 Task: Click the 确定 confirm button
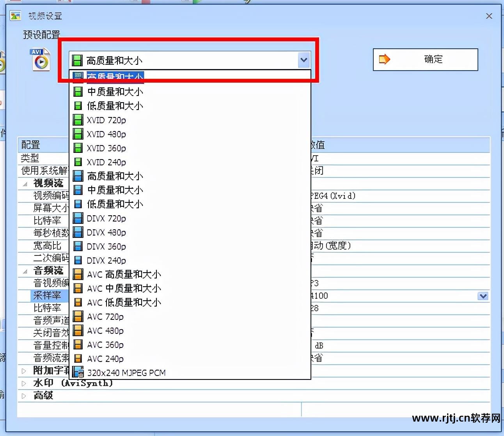tap(425, 59)
